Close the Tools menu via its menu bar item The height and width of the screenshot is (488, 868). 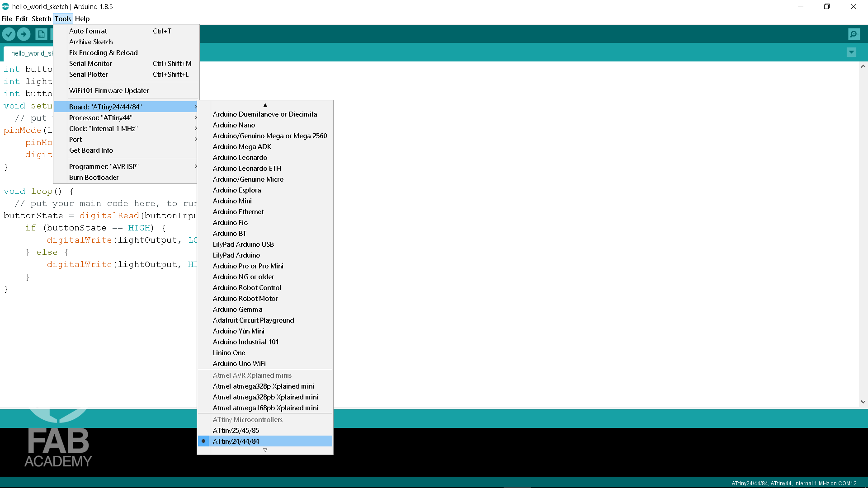63,19
